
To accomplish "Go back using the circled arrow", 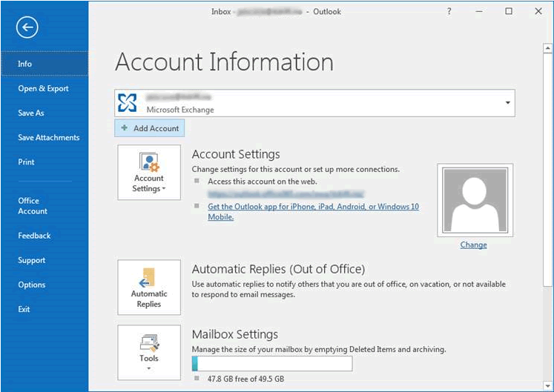I will [27, 27].
